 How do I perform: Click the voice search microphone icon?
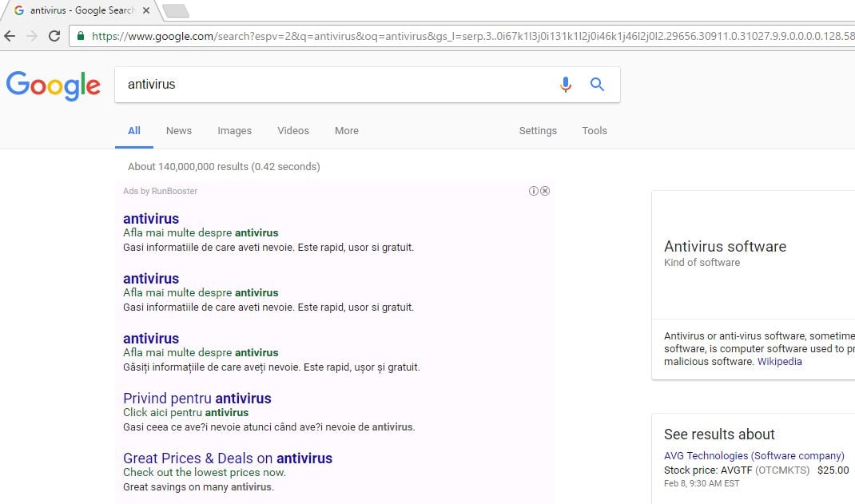tap(566, 85)
